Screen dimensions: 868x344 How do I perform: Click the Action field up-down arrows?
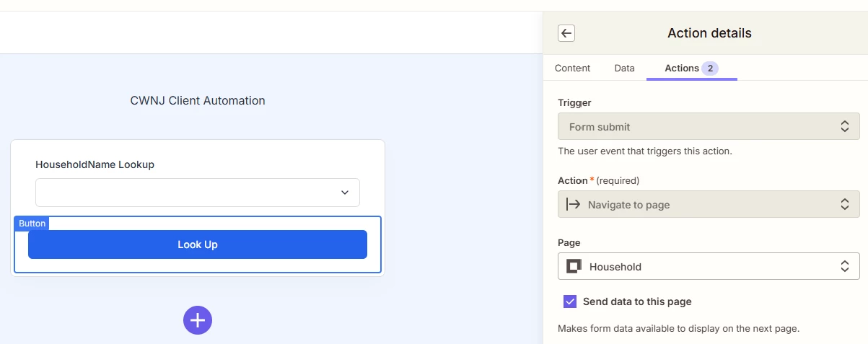tap(845, 205)
